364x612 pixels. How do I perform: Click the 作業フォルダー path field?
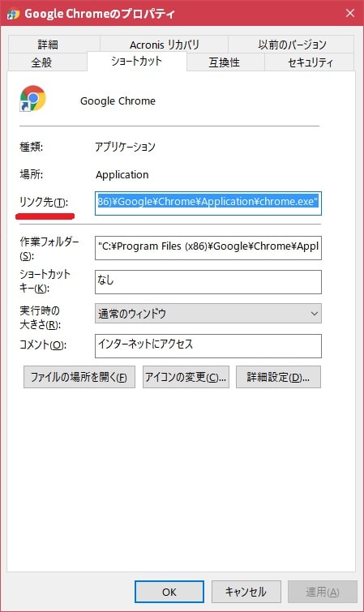pyautogui.click(x=208, y=247)
